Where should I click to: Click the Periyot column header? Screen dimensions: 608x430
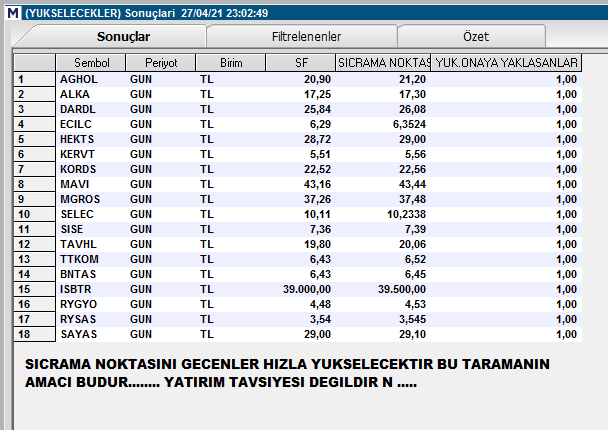coord(161,63)
